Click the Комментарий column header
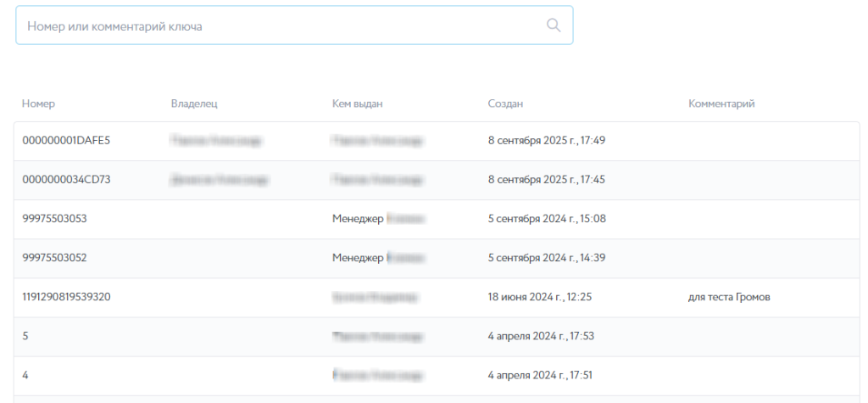Image resolution: width=868 pixels, height=403 pixels. tap(721, 104)
